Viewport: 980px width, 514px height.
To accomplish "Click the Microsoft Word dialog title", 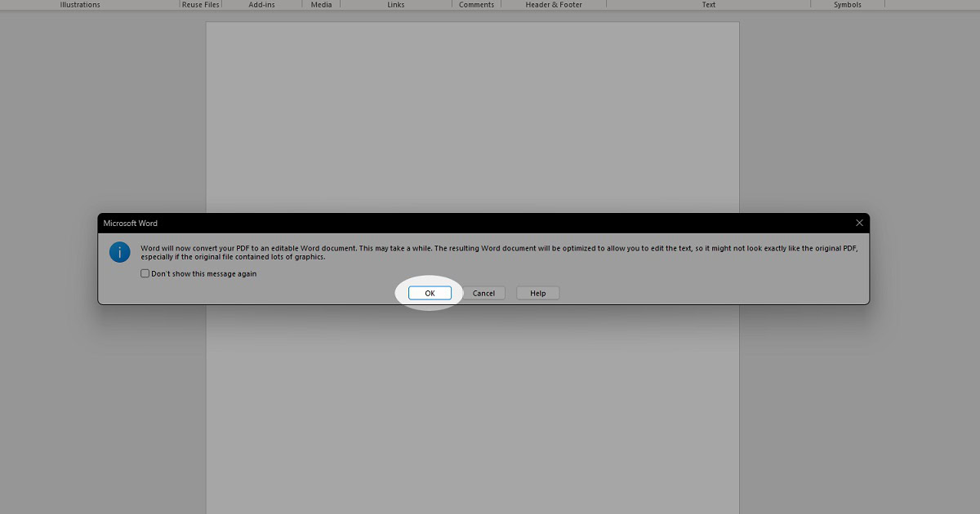I will click(x=131, y=223).
